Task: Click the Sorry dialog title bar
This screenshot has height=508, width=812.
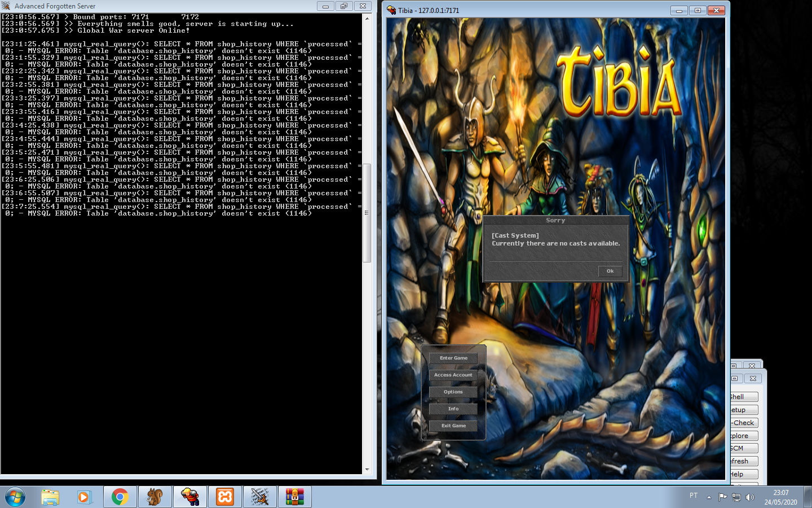Action: [x=555, y=220]
